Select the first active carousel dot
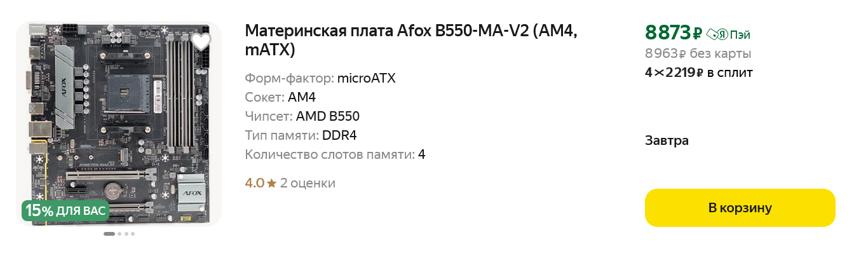 coord(109,234)
